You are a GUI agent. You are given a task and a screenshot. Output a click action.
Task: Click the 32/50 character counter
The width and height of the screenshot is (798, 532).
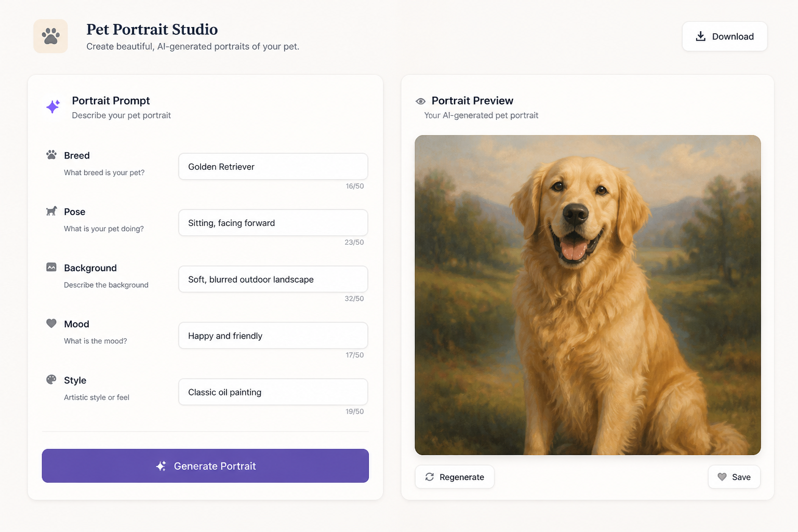(354, 299)
